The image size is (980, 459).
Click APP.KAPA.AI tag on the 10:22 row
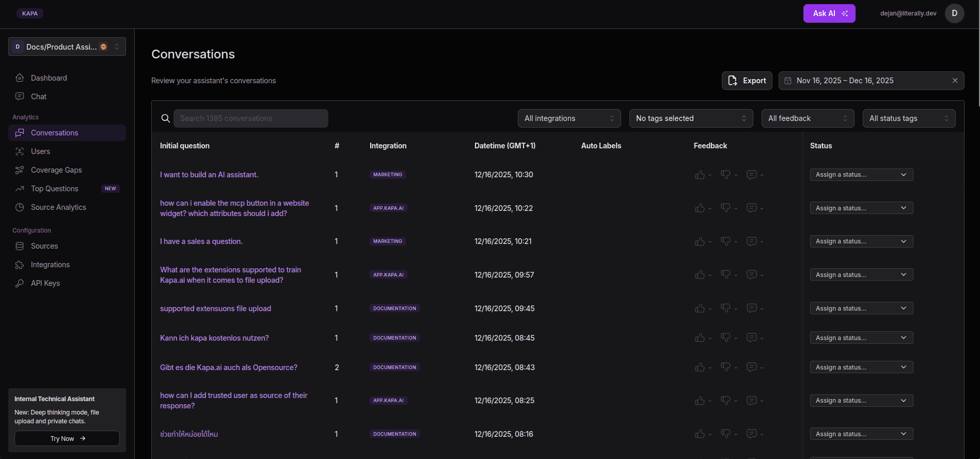coord(388,208)
